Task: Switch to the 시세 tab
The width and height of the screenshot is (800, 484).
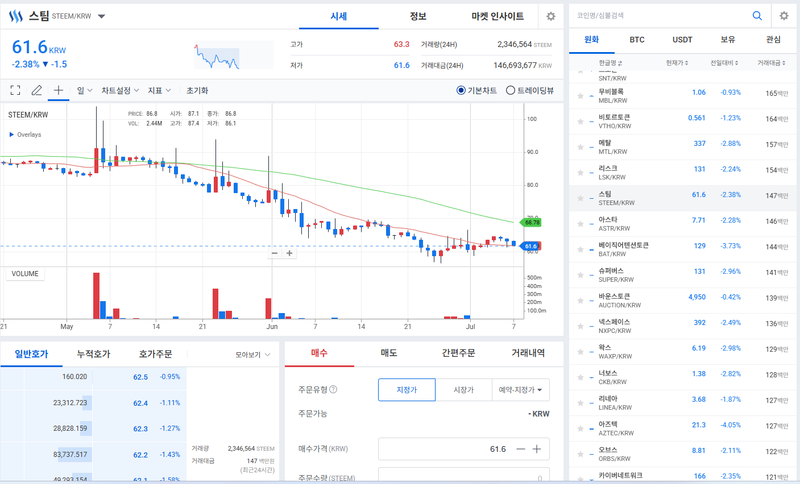Action: point(339,16)
